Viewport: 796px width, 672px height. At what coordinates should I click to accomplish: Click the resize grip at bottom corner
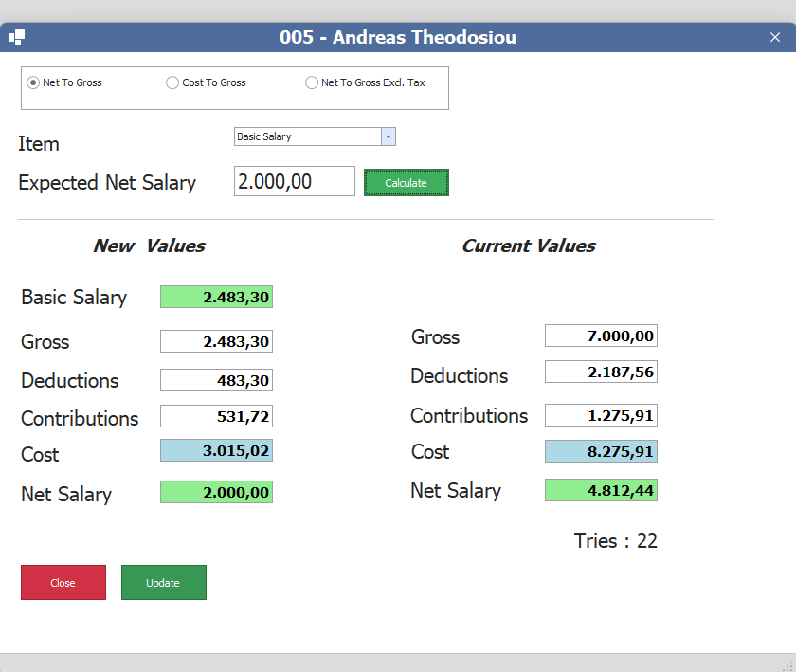click(x=789, y=666)
